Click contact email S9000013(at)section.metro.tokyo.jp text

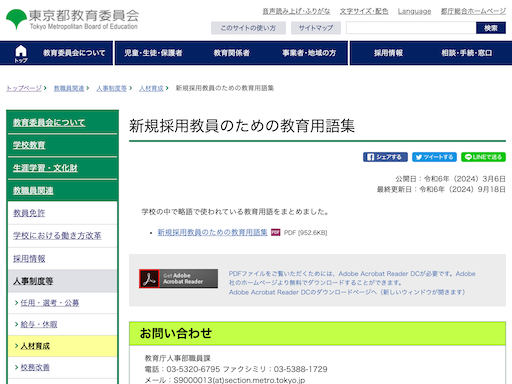239,380
